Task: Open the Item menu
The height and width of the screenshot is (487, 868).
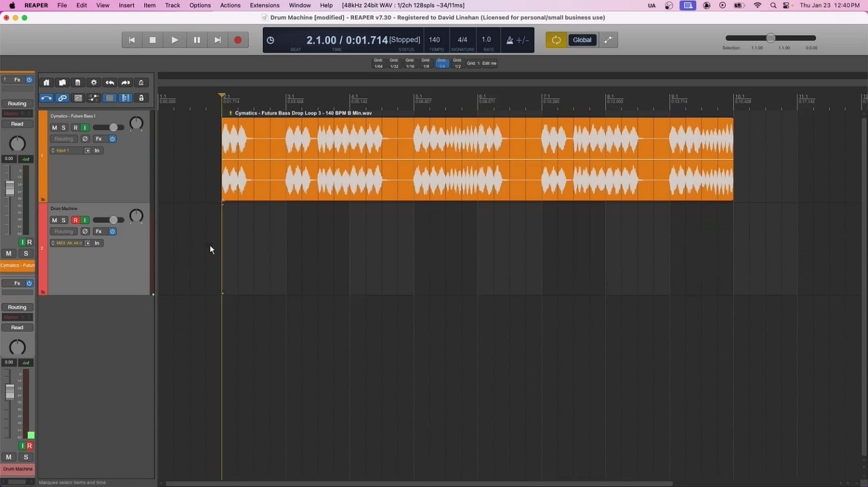Action: click(150, 5)
